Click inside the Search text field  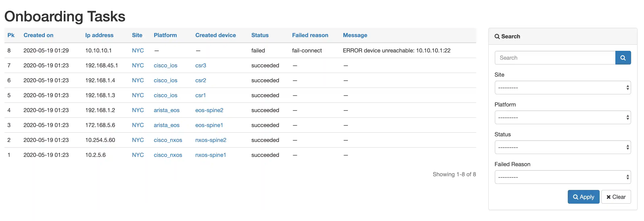click(x=550, y=57)
